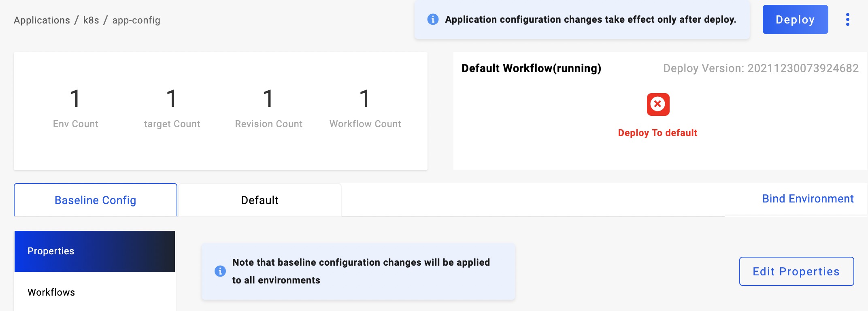Click the info icon in baseline note
This screenshot has width=868, height=311.
[x=220, y=271]
